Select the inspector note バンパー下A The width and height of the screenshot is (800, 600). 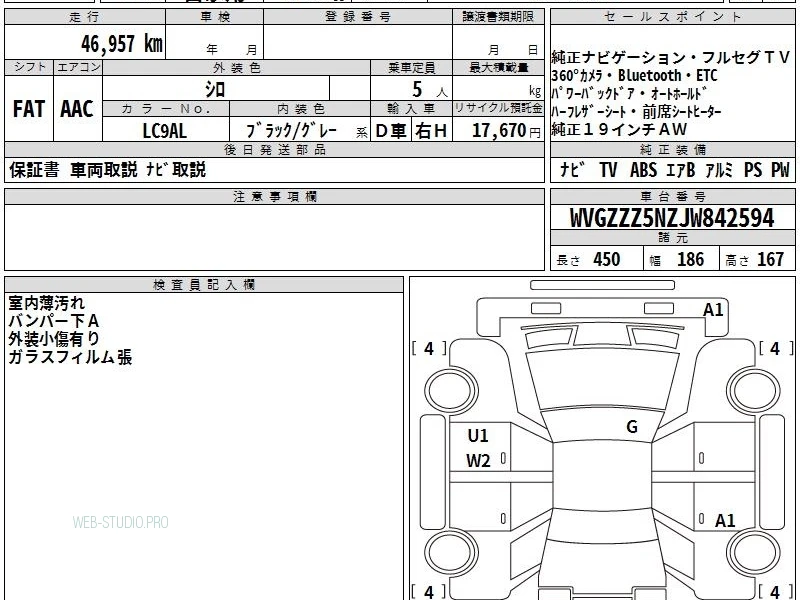pyautogui.click(x=54, y=321)
